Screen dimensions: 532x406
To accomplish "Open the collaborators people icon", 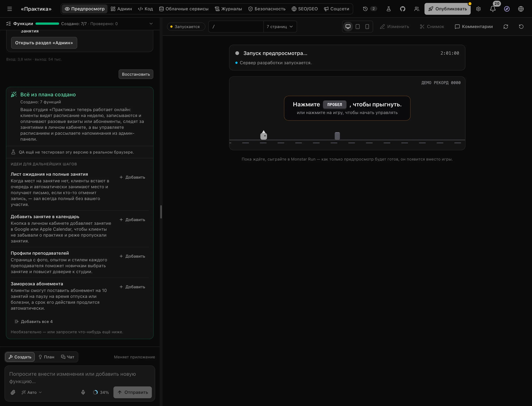I will click(x=417, y=9).
